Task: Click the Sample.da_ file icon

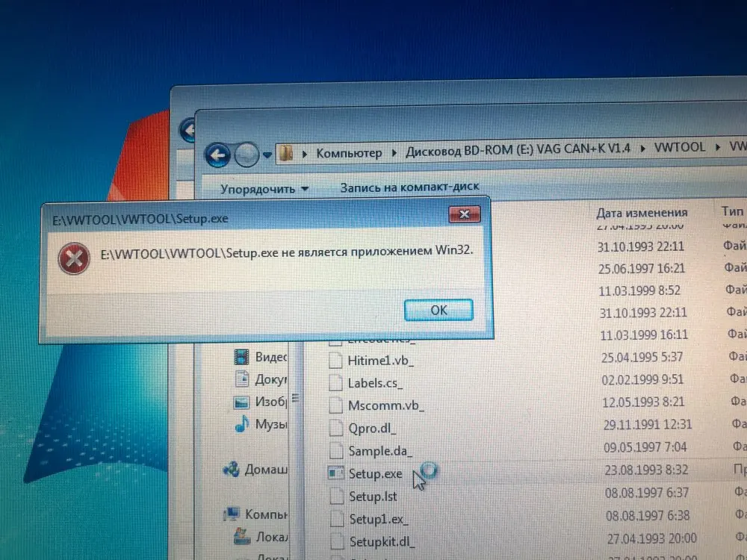Action: [x=336, y=450]
